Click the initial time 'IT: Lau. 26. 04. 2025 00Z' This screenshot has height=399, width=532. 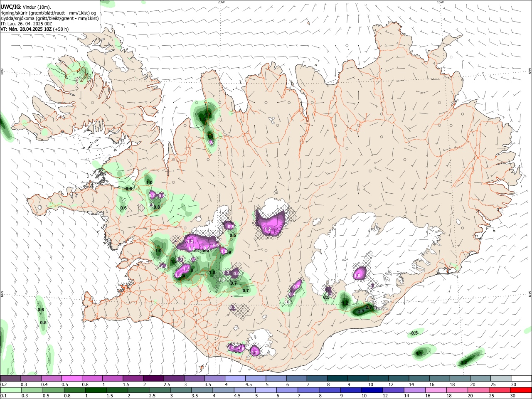point(26,24)
